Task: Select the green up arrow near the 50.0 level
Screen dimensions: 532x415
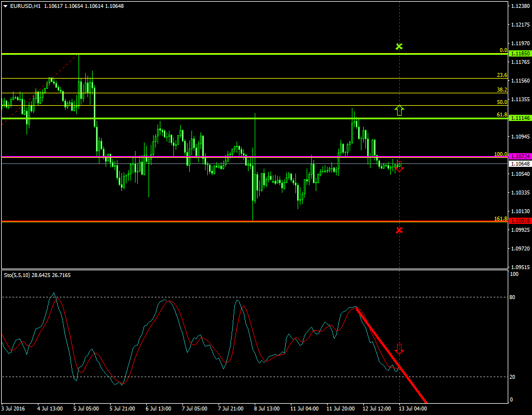Action: pyautogui.click(x=399, y=110)
